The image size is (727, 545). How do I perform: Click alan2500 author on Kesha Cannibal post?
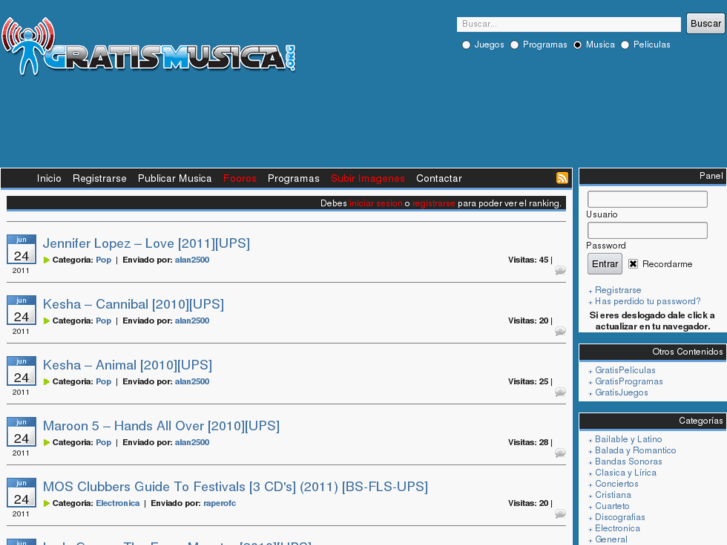[192, 321]
